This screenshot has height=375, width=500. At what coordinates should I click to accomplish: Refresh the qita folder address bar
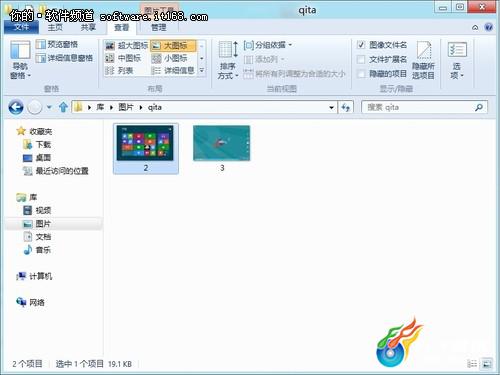coord(345,107)
